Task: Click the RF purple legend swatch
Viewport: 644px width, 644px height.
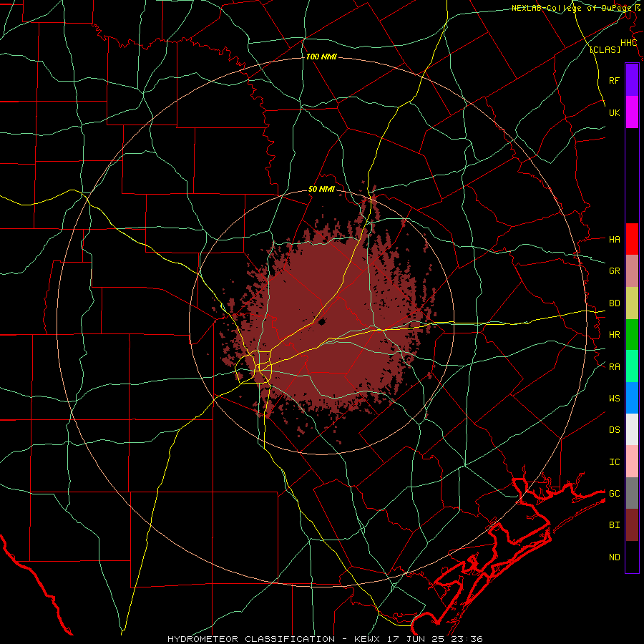Action: coord(632,80)
